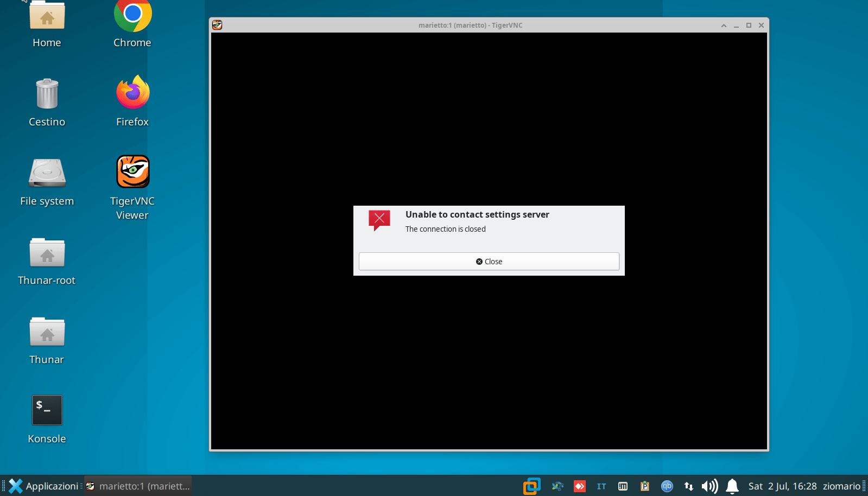Open the Applicazioni menu
This screenshot has height=496, width=868.
[43, 486]
